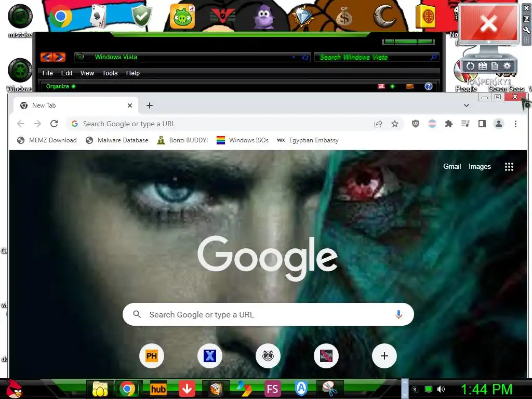Close the New Tab tab
The height and width of the screenshot is (399, 532).
click(x=129, y=105)
